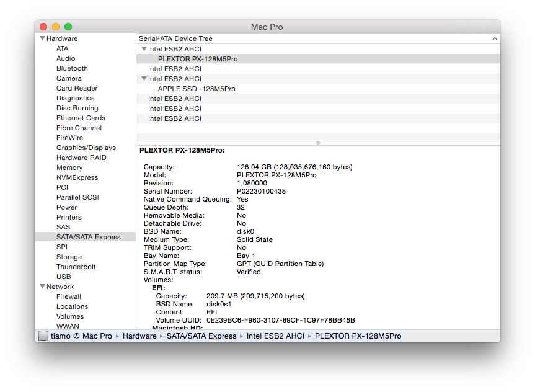The height and width of the screenshot is (392, 535).
Task: Collapse the Intel ESB2 AHCI above APPLE SSD
Action: click(144, 79)
